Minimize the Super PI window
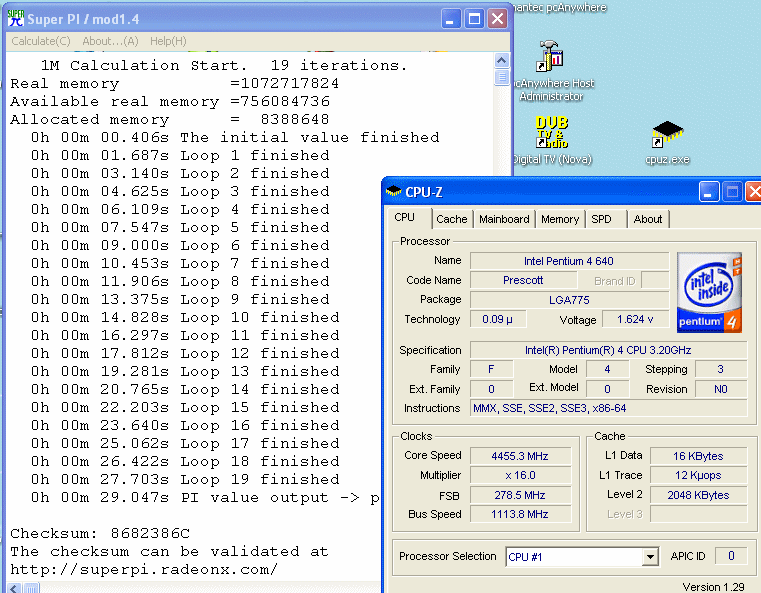Image resolution: width=761 pixels, height=593 pixels. coord(451,19)
